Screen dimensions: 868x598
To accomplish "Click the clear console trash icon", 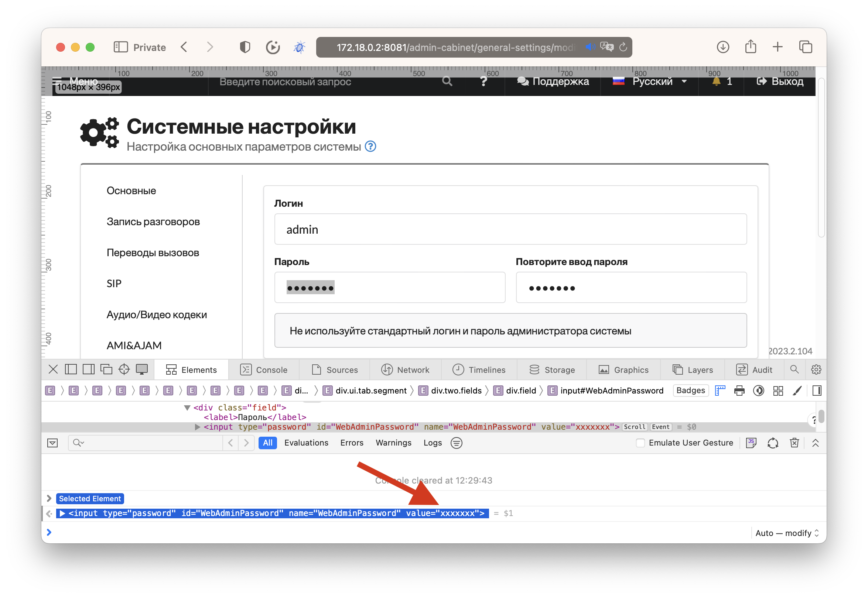I will [794, 443].
